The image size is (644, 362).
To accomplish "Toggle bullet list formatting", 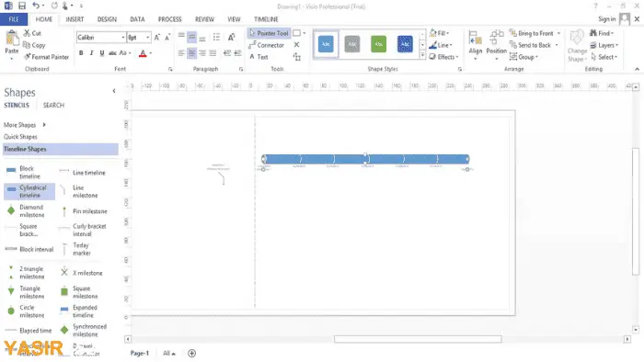I will coord(216,37).
